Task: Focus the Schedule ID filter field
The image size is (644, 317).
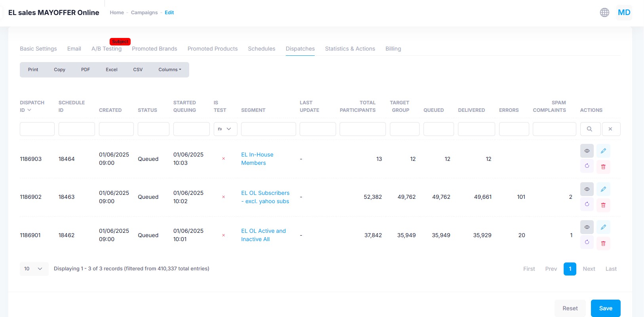Action: (x=77, y=129)
